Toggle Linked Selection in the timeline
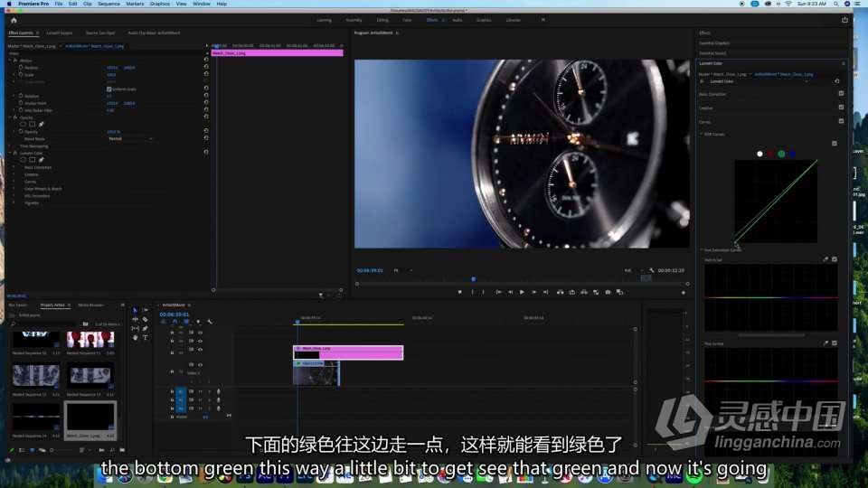Viewport: 868px width, 488px height. (x=186, y=322)
